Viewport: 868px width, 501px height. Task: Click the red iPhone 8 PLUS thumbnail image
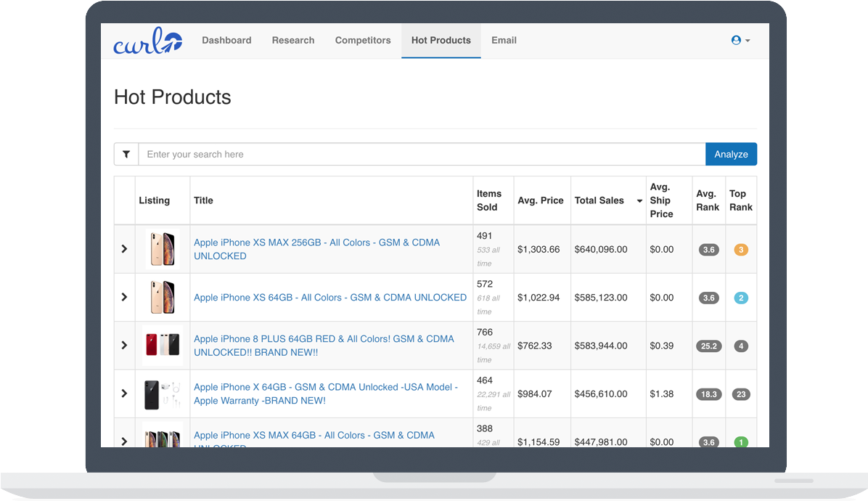(x=162, y=346)
